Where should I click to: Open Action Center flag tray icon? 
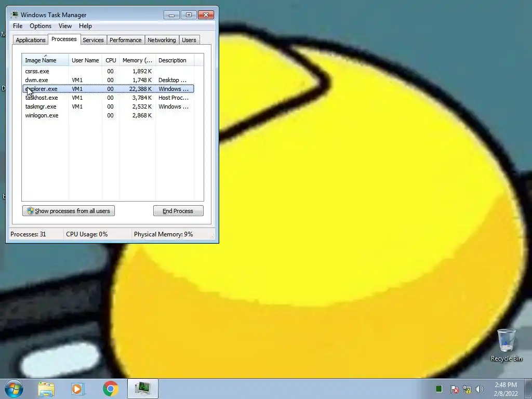[x=454, y=389]
